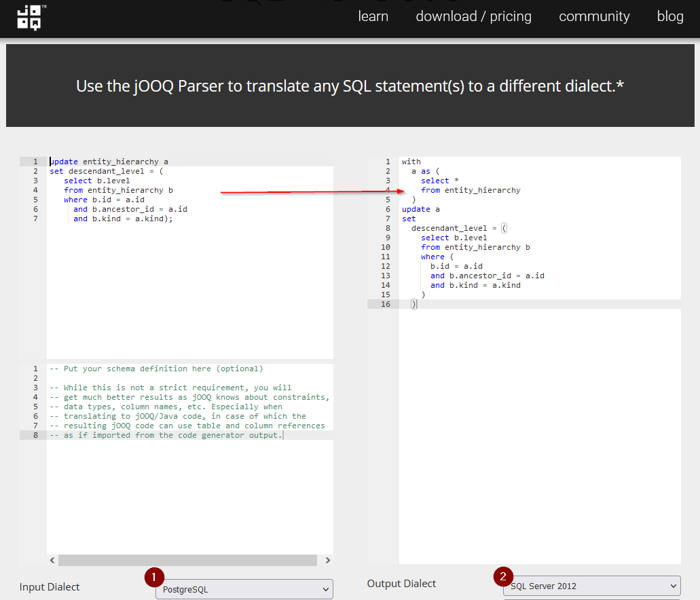Click input line 'select b.level'
700x600 pixels.
(x=97, y=181)
